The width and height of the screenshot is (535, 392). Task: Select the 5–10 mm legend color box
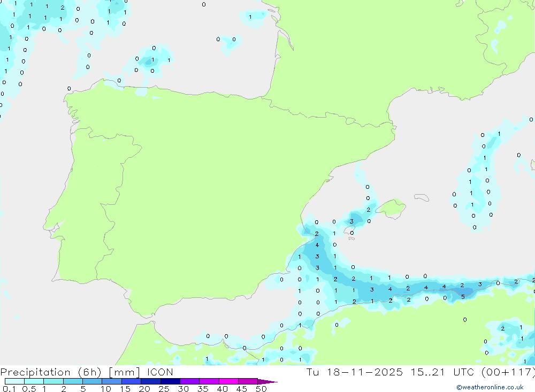[x=93, y=381]
